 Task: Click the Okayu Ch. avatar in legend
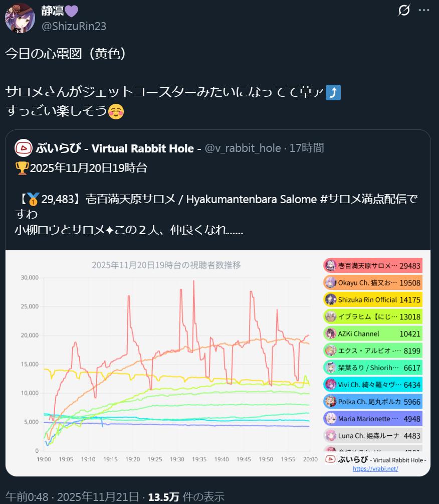tap(330, 283)
